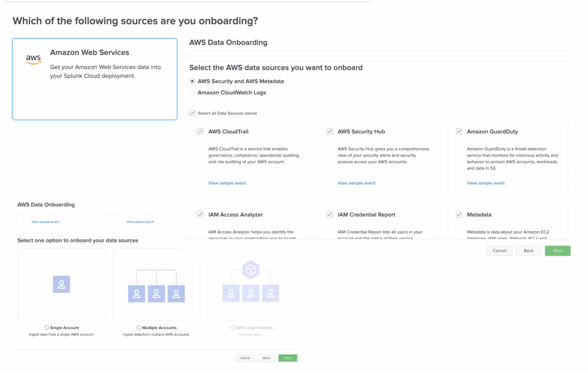This screenshot has width=588, height=374.
Task: Select the Amazon Web Services source card
Action: pyautogui.click(x=95, y=79)
